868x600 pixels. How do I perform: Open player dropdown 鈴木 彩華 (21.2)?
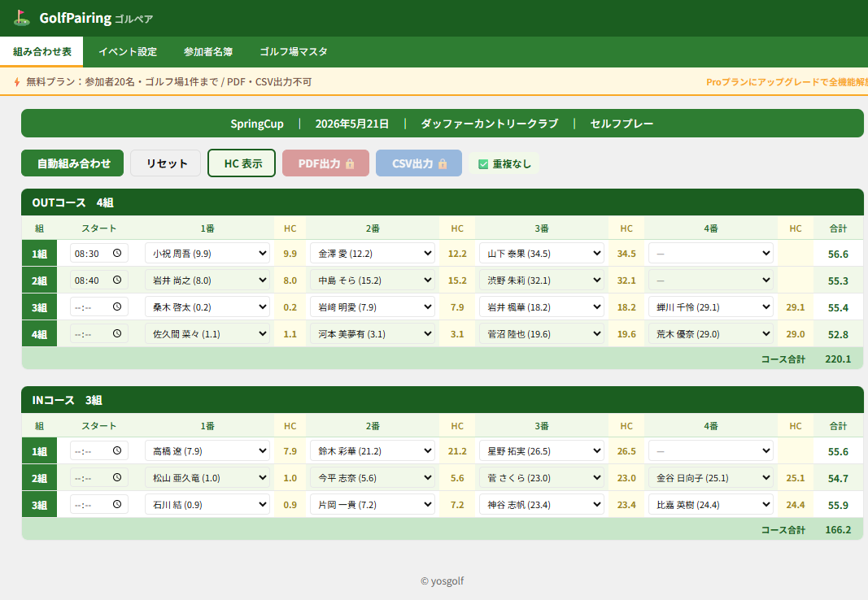[x=373, y=450]
